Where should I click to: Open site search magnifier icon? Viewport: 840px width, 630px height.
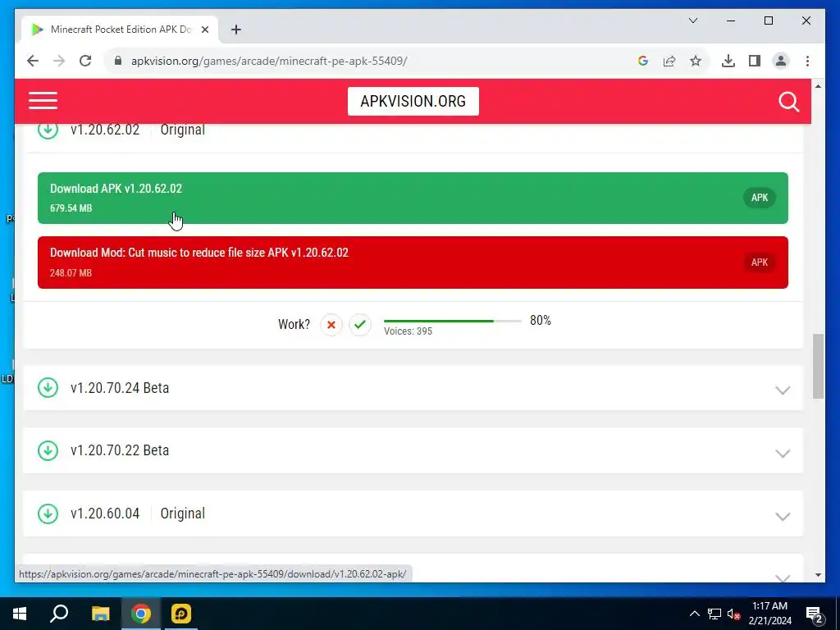click(x=788, y=101)
